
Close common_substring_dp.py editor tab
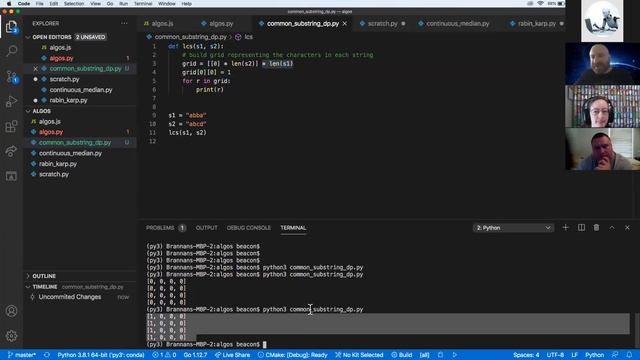tap(345, 24)
